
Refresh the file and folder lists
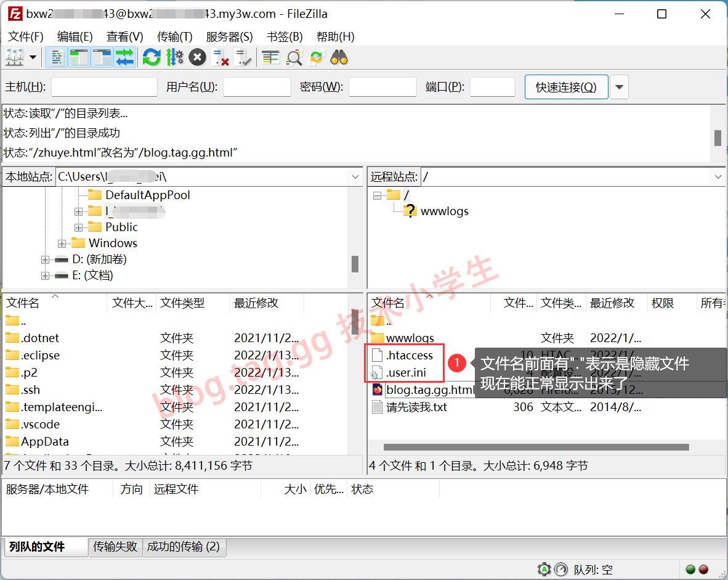pyautogui.click(x=151, y=58)
